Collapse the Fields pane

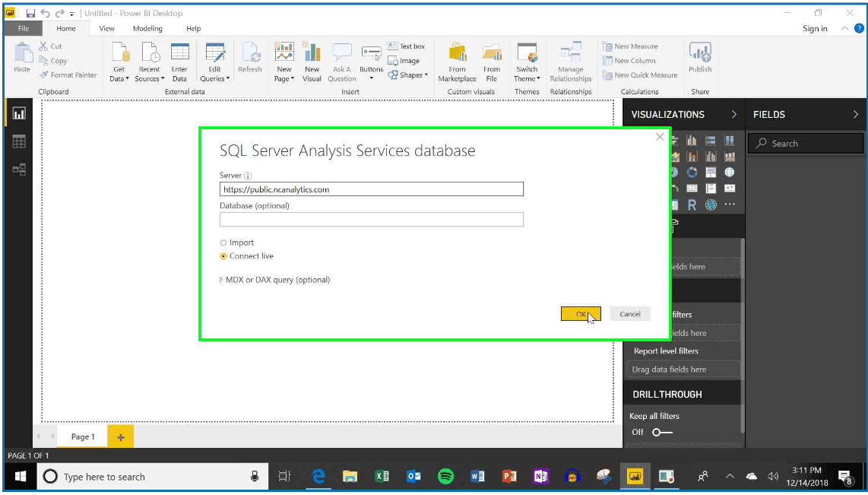pyautogui.click(x=856, y=115)
